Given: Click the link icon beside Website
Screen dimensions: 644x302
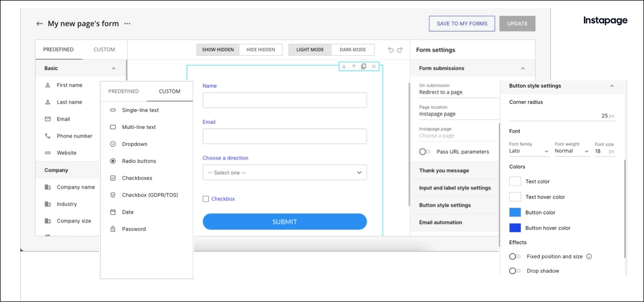Looking at the screenshot, I should pyautogui.click(x=48, y=153).
